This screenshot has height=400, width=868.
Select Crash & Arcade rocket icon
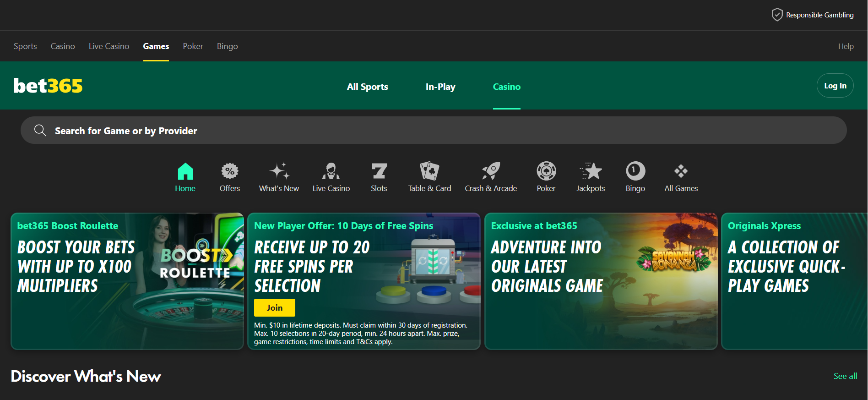(491, 172)
